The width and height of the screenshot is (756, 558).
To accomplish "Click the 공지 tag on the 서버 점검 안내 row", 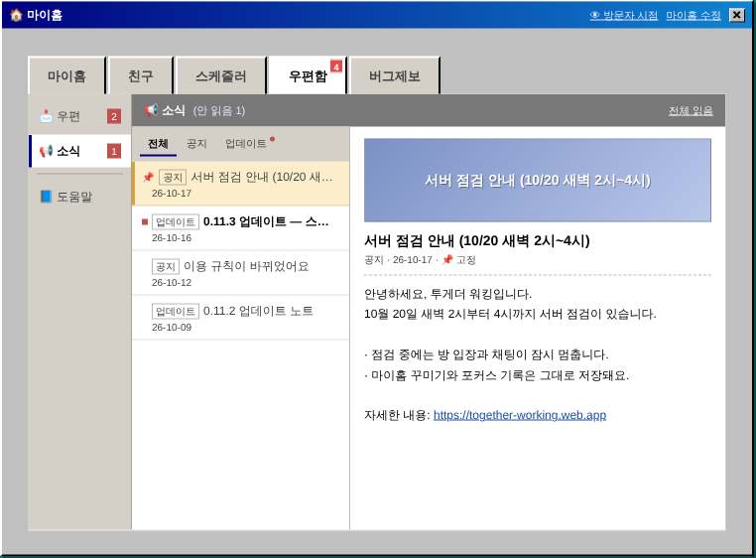I will (173, 177).
